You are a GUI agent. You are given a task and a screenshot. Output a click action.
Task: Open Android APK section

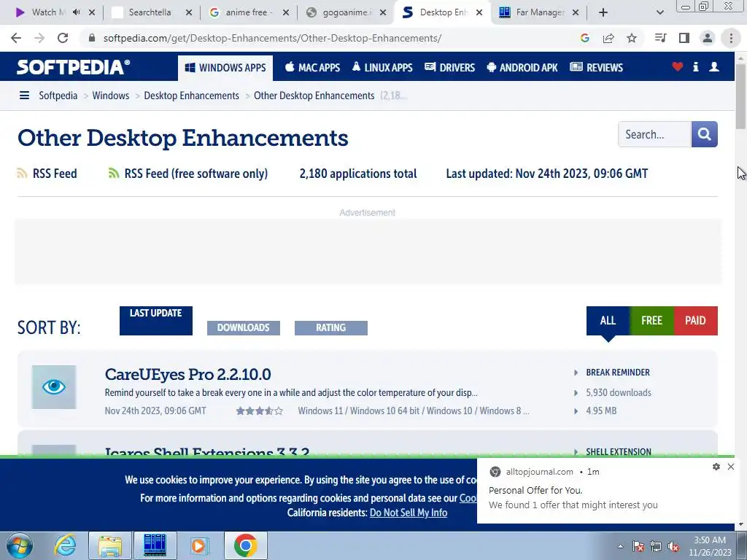pyautogui.click(x=522, y=68)
